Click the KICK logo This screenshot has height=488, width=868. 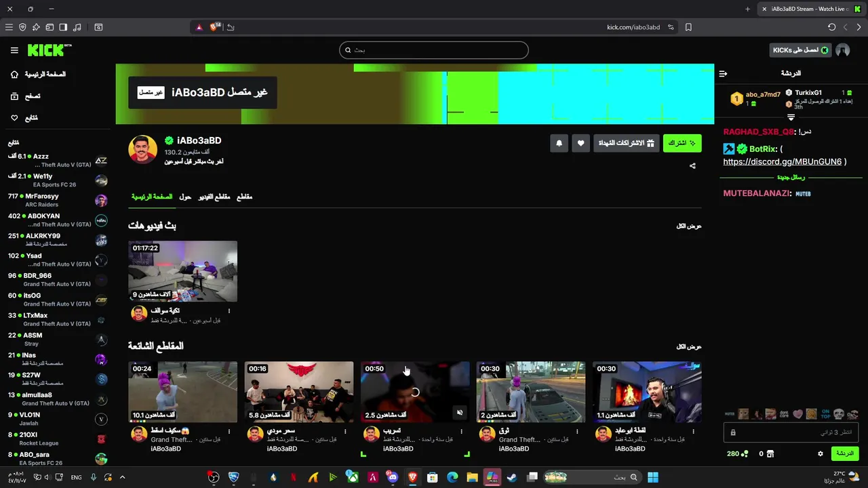pos(49,50)
